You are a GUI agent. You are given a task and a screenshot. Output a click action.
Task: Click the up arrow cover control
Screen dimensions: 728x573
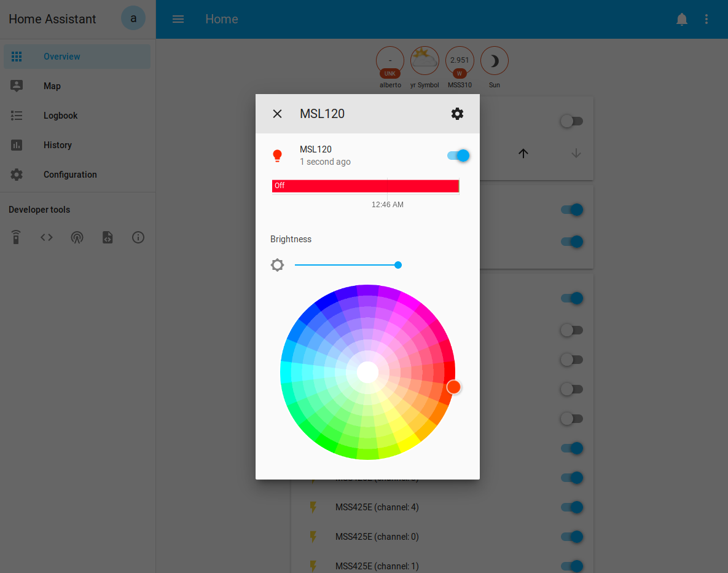click(x=523, y=153)
